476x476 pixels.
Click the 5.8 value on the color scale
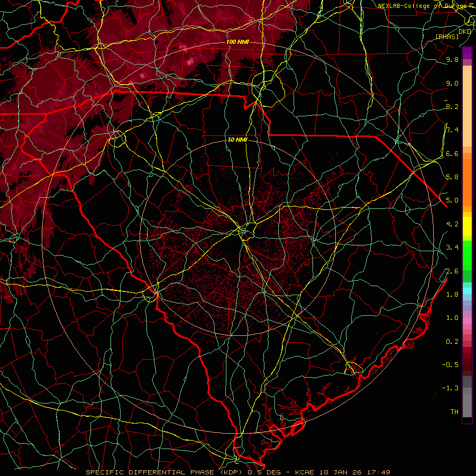(x=452, y=177)
